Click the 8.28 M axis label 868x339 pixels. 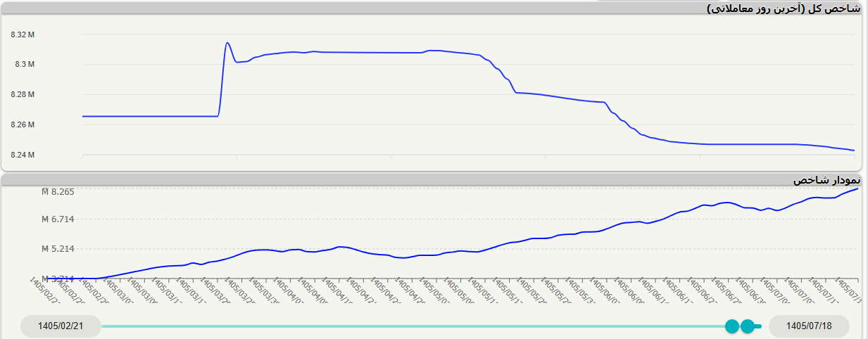tap(23, 94)
